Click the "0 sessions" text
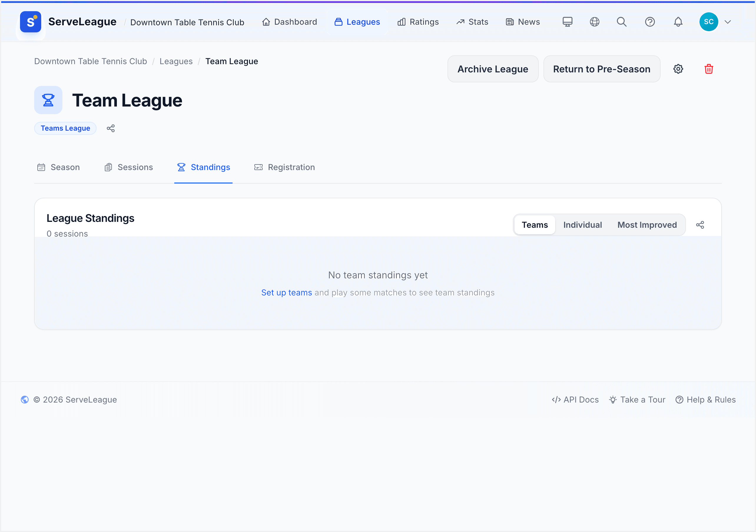 [67, 234]
